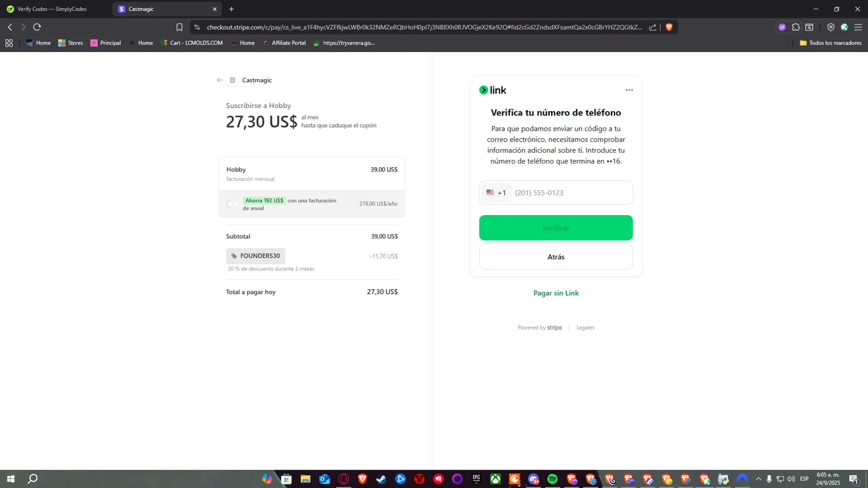Click the browser address bar URL

tap(424, 27)
